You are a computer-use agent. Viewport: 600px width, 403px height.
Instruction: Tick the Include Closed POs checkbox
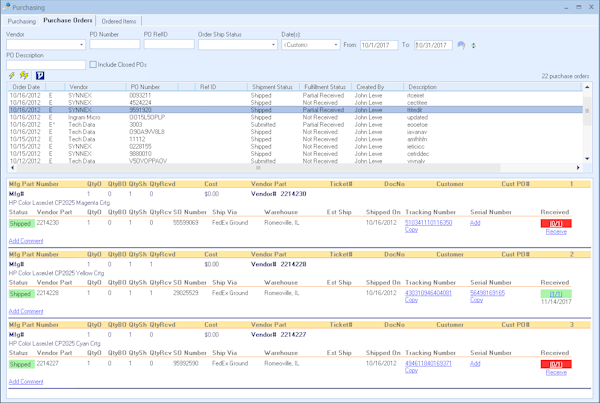93,65
